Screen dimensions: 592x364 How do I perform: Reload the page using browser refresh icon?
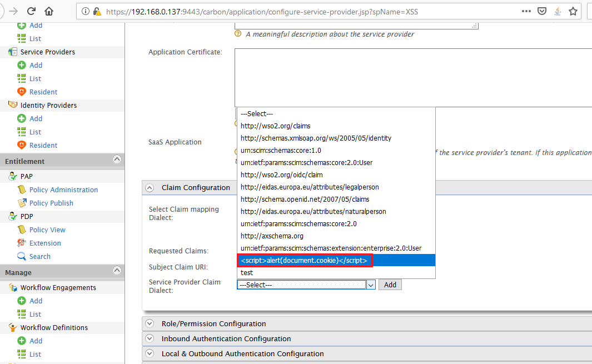31,11
